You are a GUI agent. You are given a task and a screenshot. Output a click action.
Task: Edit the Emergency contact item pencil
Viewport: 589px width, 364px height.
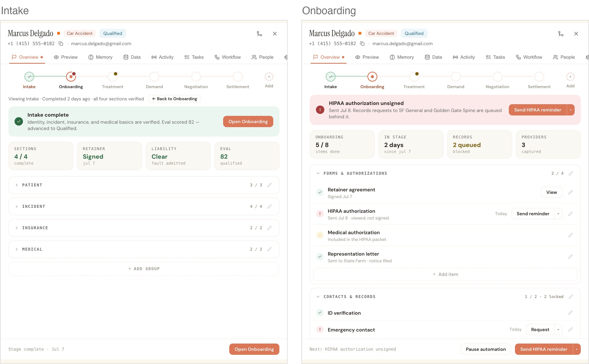coord(570,329)
